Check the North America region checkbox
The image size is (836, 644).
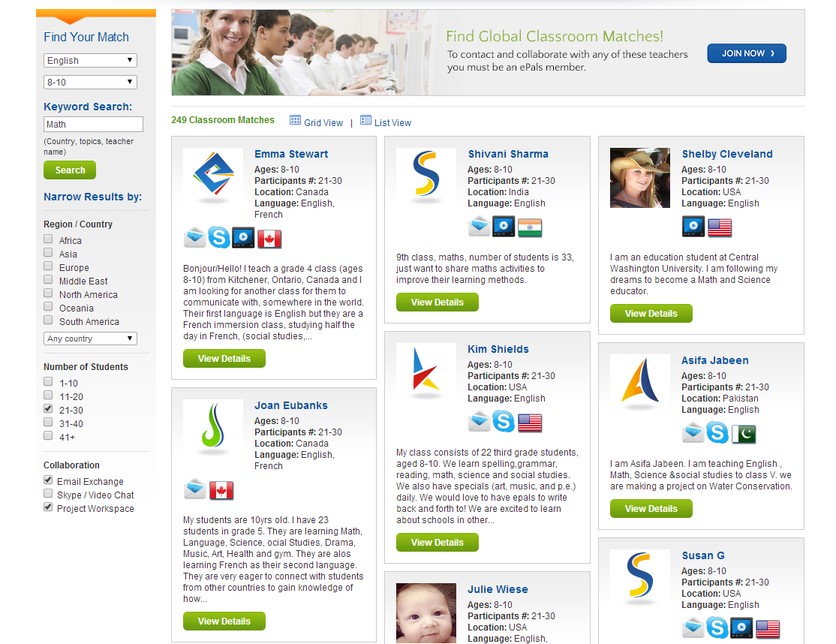[48, 293]
